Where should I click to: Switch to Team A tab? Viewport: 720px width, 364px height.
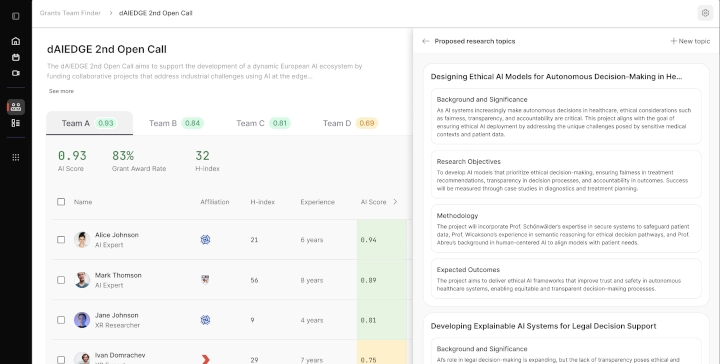coord(90,123)
